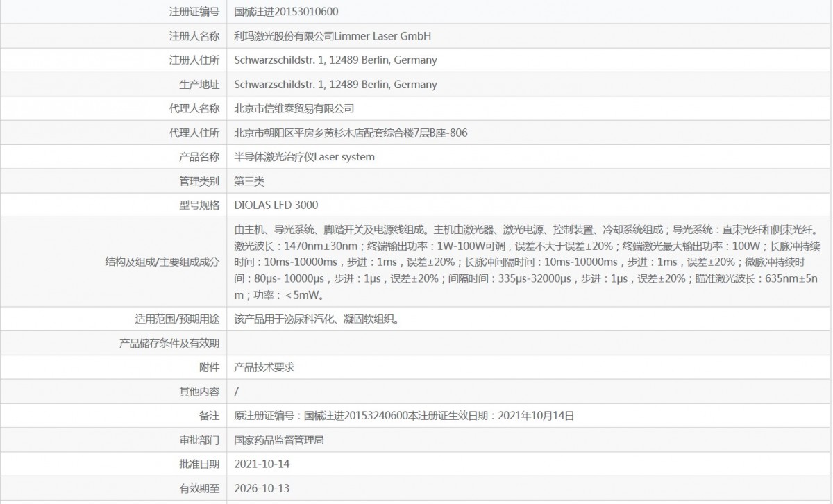Click attachment value 产品技术要求
The width and height of the screenshot is (833, 504).
264,368
